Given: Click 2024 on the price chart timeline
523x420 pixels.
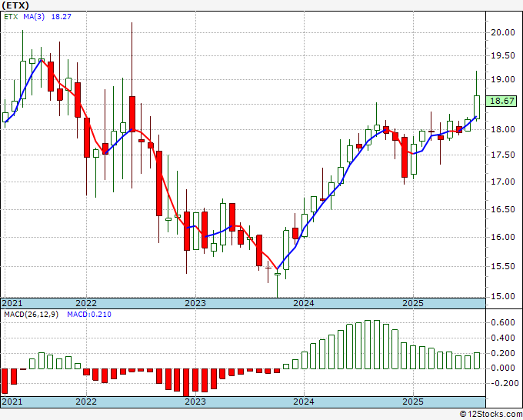Looking at the screenshot, I should pyautogui.click(x=304, y=303).
